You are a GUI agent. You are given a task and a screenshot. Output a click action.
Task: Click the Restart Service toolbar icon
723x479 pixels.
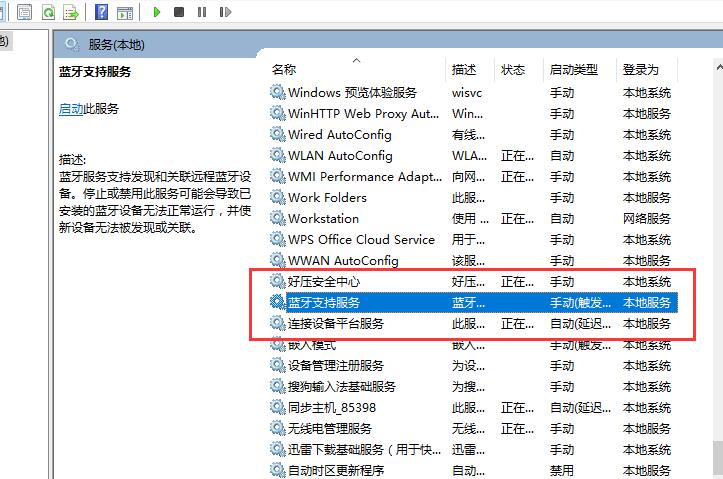click(225, 12)
